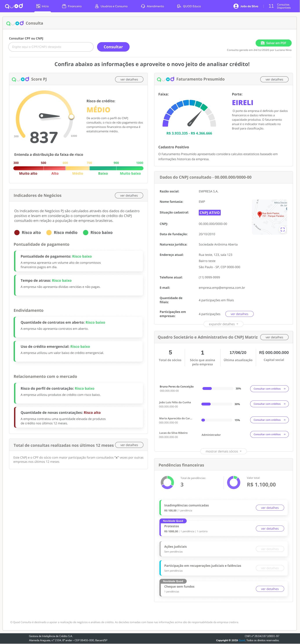Open João da Silva user menu

point(246,6)
